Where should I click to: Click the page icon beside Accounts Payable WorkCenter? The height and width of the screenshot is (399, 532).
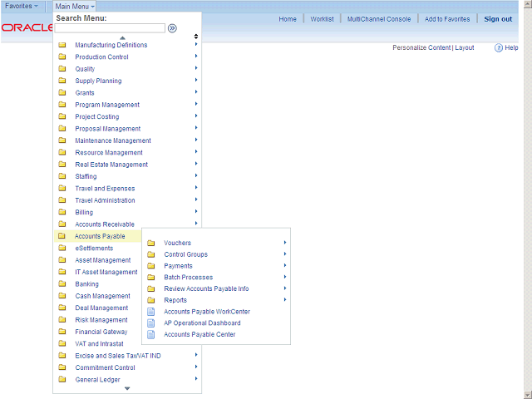150,312
